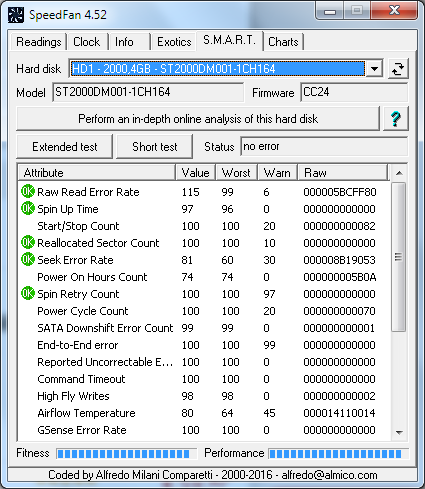Select the Command Timeout row
425x489 pixels.
coord(204,379)
